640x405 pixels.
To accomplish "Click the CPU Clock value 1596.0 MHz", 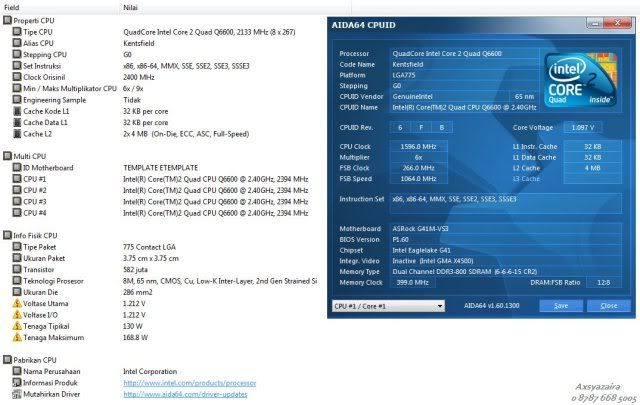I will 418,146.
